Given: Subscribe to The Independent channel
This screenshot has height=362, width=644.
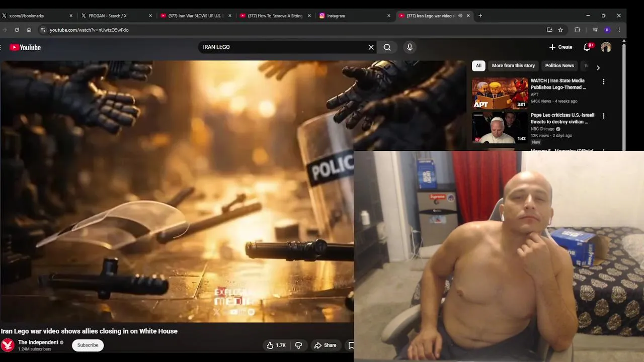Looking at the screenshot, I should [x=88, y=345].
